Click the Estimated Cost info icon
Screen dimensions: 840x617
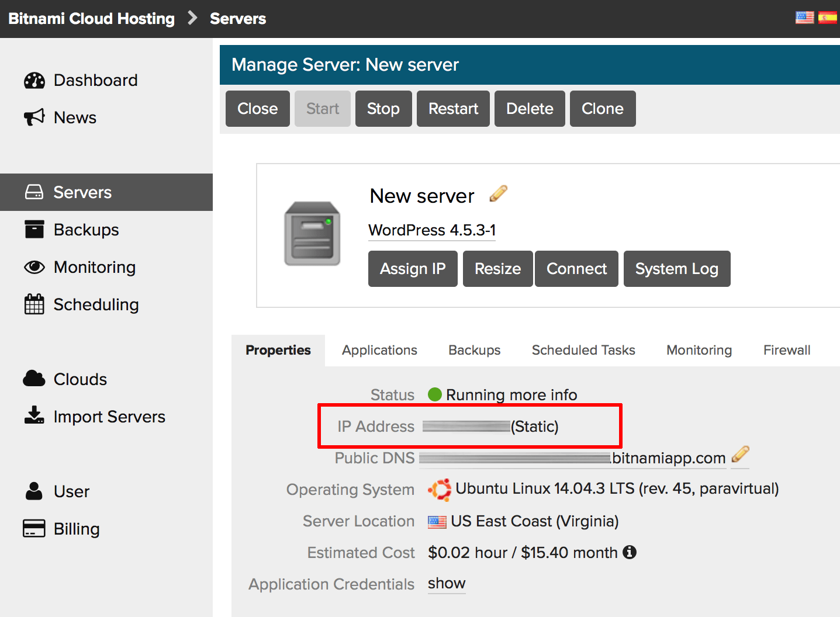630,552
